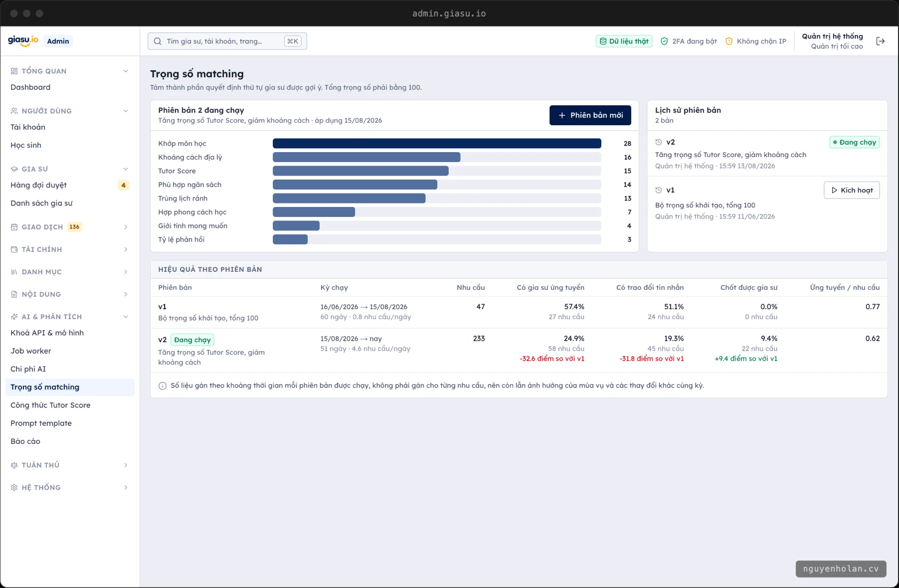Open Prompt template page
899x588 pixels.
tap(70, 423)
